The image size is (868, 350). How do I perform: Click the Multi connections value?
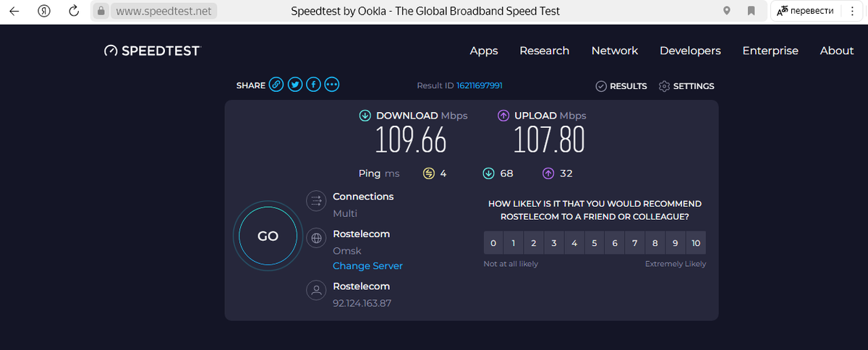pos(345,213)
